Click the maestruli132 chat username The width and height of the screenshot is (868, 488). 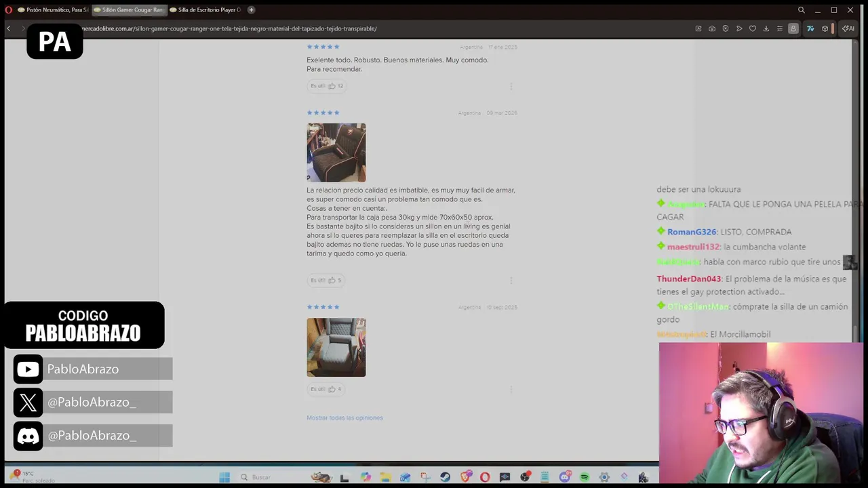(x=693, y=247)
